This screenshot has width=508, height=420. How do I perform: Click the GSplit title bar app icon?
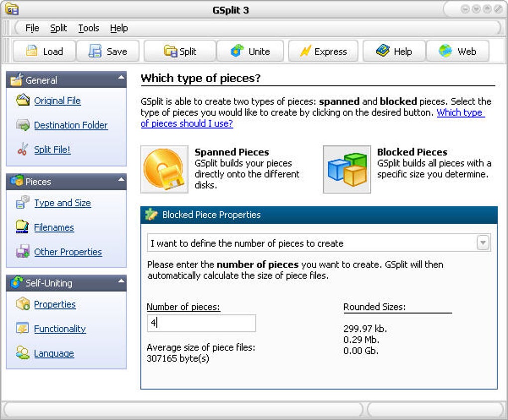(12, 9)
